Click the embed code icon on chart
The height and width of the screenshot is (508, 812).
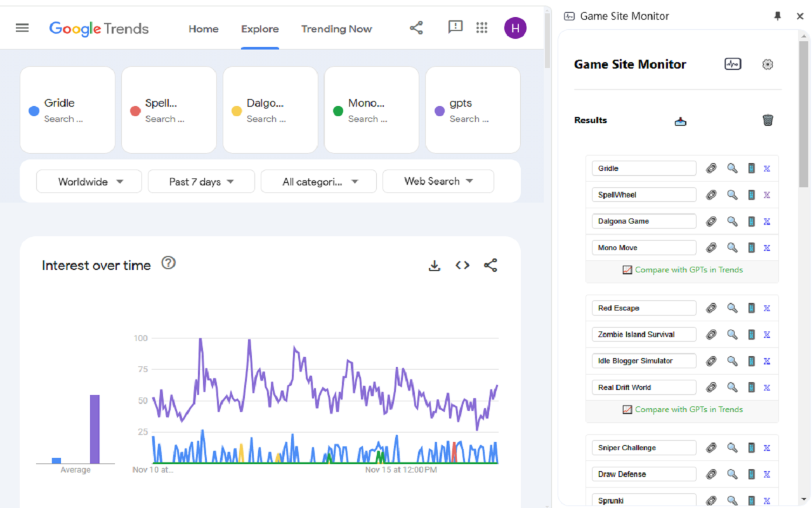pyautogui.click(x=462, y=265)
